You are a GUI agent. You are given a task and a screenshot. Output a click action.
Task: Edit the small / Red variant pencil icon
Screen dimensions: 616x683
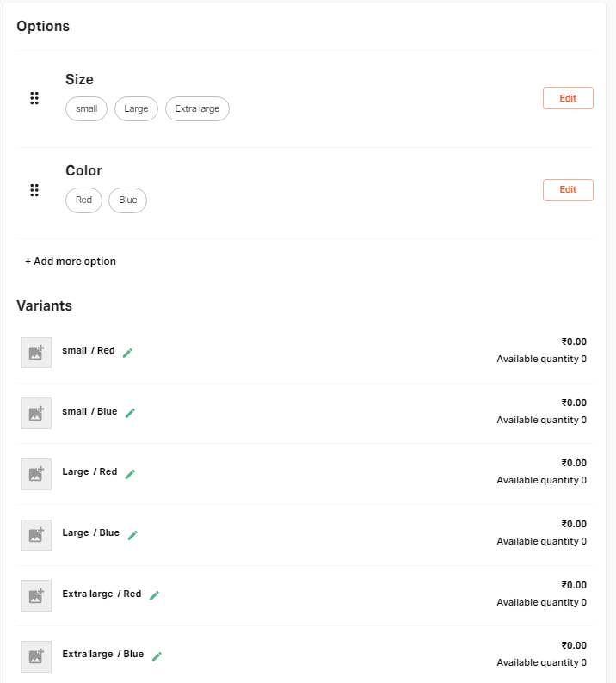point(127,353)
